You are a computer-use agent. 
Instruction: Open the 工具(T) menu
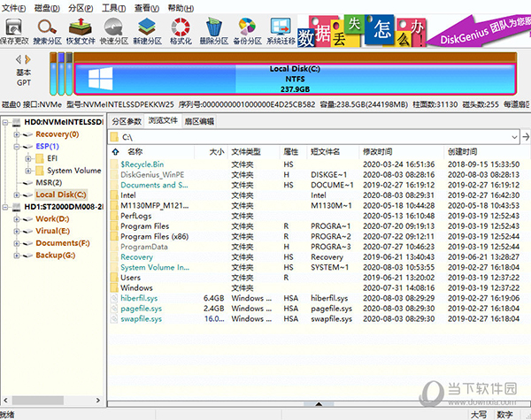[x=112, y=7]
